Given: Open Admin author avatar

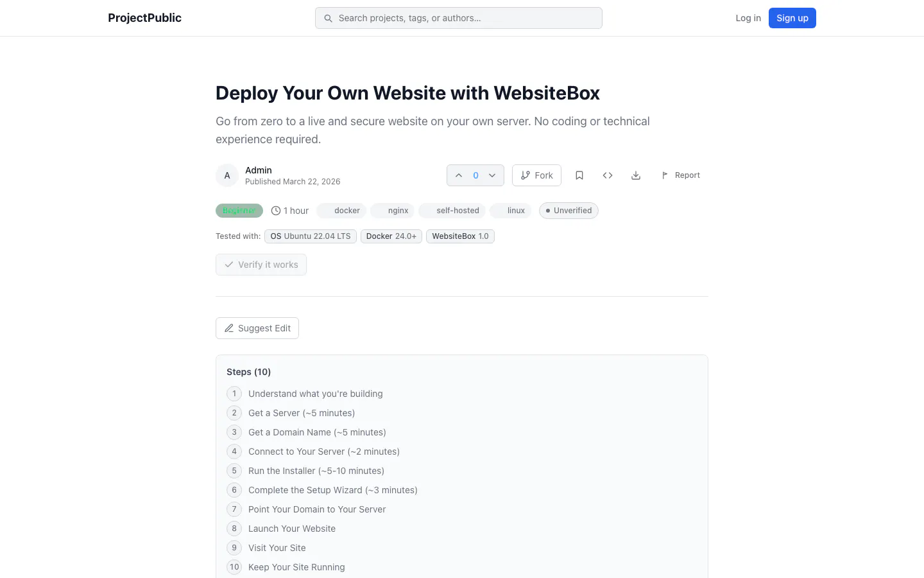Looking at the screenshot, I should [x=227, y=175].
